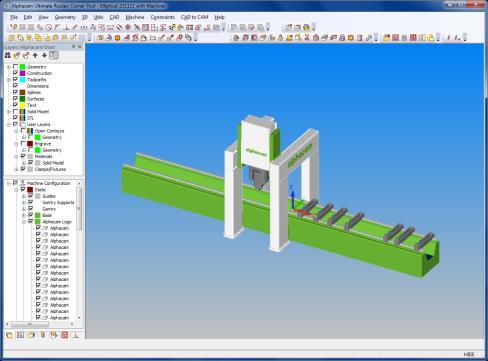The height and width of the screenshot is (361, 488).
Task: Click the yellow Text layer color swatch
Action: (23, 105)
